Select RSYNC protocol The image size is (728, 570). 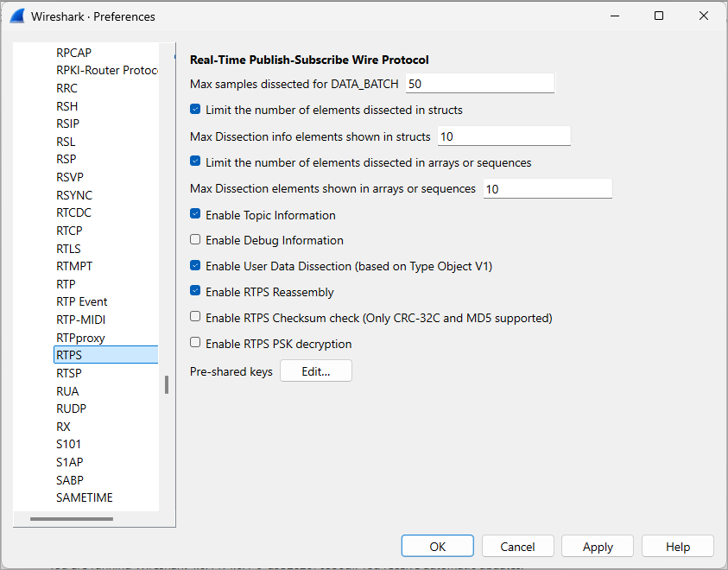[x=74, y=195]
